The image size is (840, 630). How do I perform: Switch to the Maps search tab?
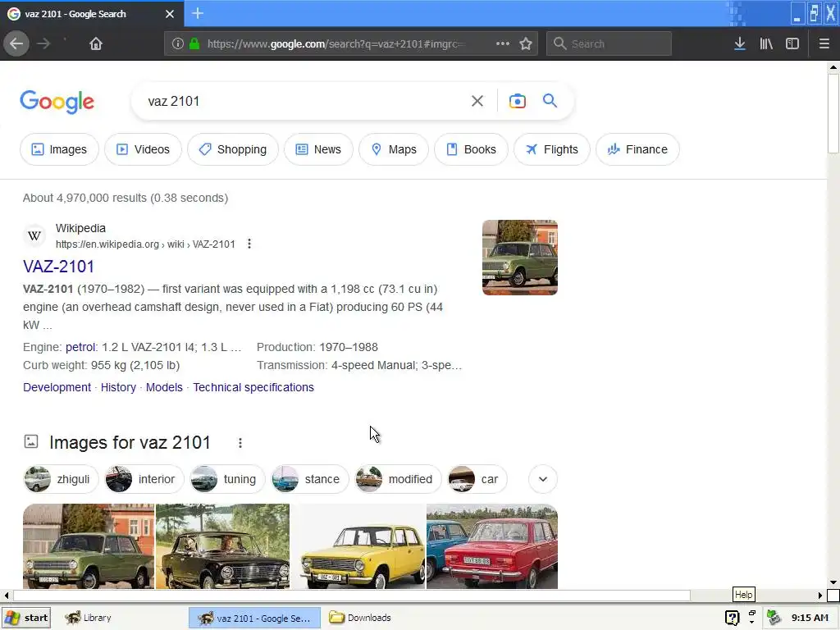pyautogui.click(x=394, y=149)
